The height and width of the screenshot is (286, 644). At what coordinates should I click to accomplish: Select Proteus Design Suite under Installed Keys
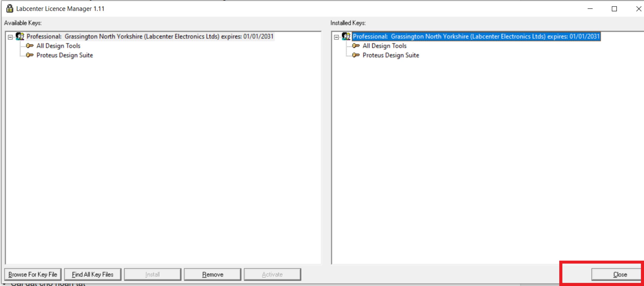click(x=391, y=55)
